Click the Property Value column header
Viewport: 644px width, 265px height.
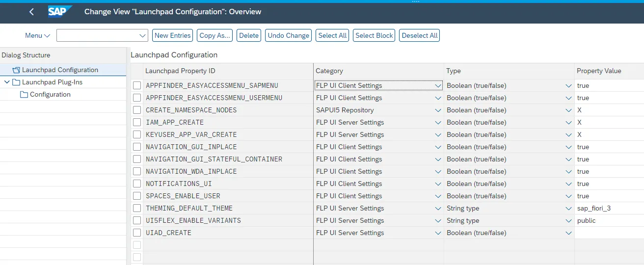pyautogui.click(x=599, y=71)
